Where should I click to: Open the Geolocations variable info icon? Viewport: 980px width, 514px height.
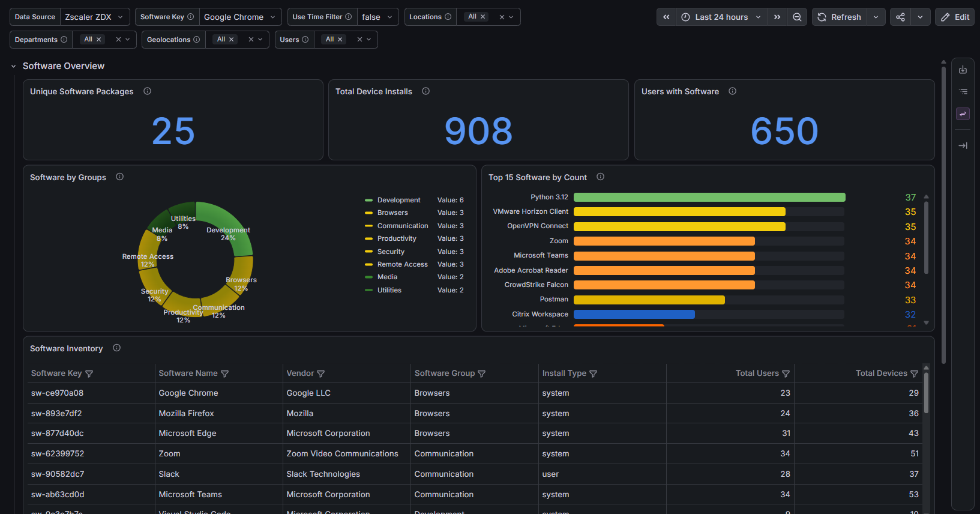click(196, 40)
